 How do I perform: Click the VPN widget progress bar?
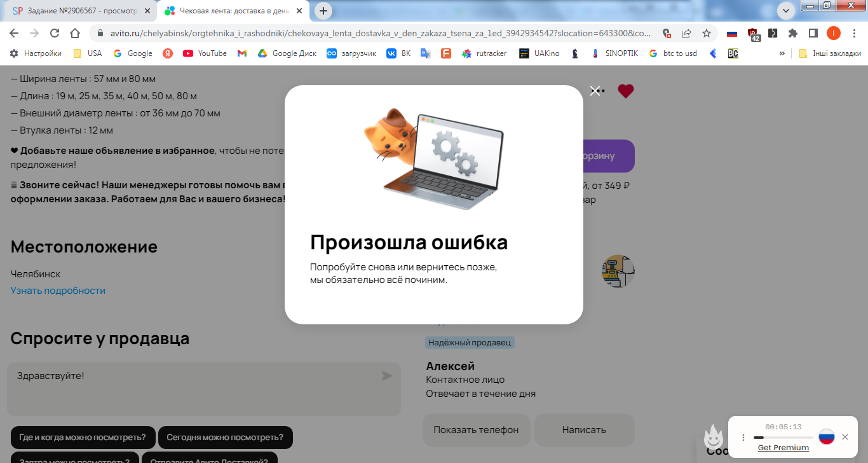[783, 438]
